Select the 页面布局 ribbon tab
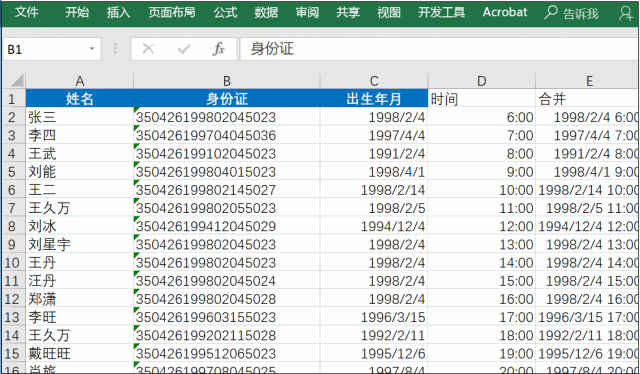 point(172,13)
